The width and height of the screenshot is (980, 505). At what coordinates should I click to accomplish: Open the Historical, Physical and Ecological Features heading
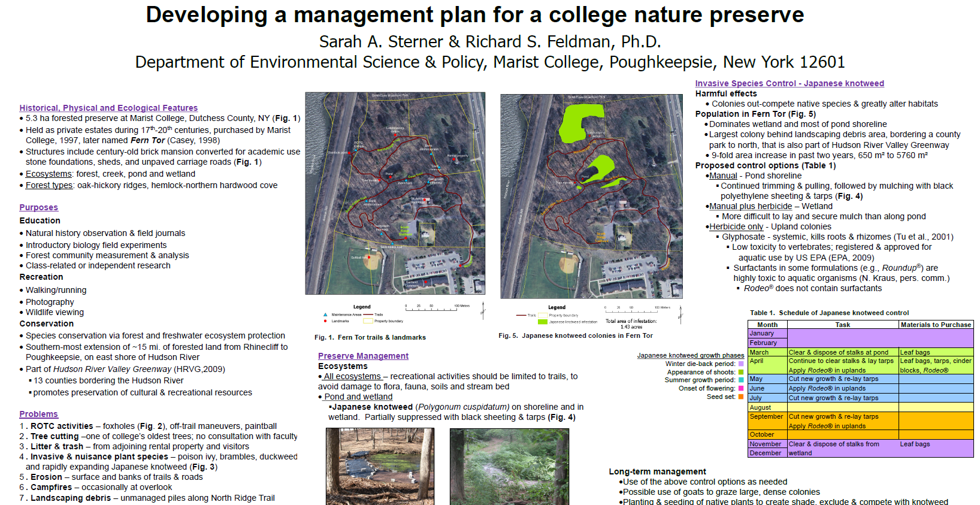[108, 108]
